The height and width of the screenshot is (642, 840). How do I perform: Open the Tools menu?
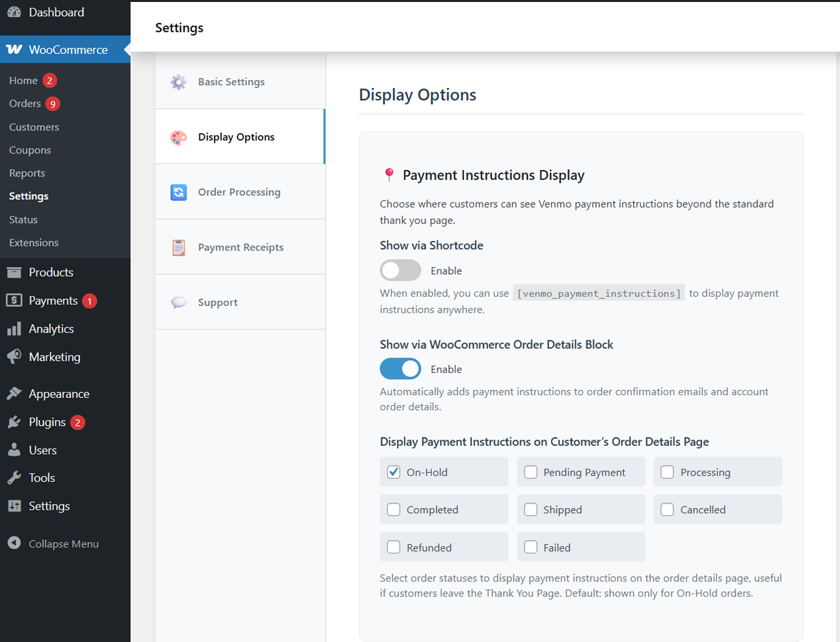[65, 477]
